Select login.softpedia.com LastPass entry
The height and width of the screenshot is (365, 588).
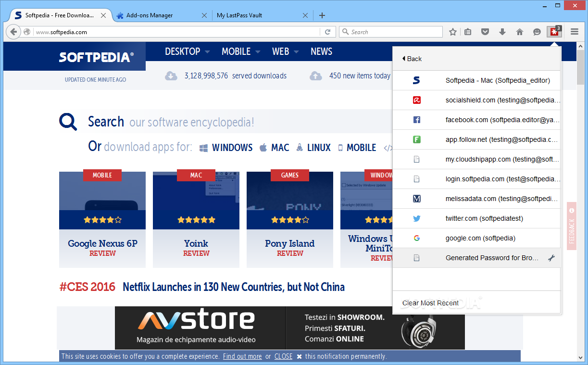click(477, 179)
